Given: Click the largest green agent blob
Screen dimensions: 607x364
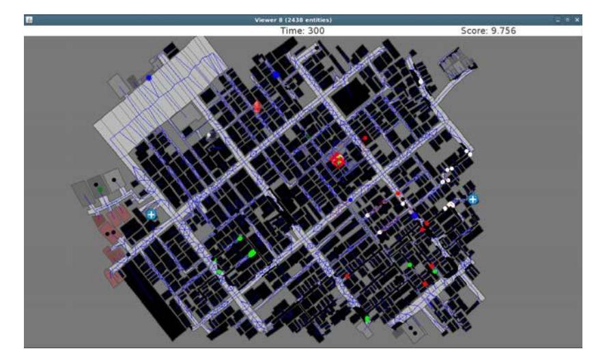Looking at the screenshot, I should (252, 253).
